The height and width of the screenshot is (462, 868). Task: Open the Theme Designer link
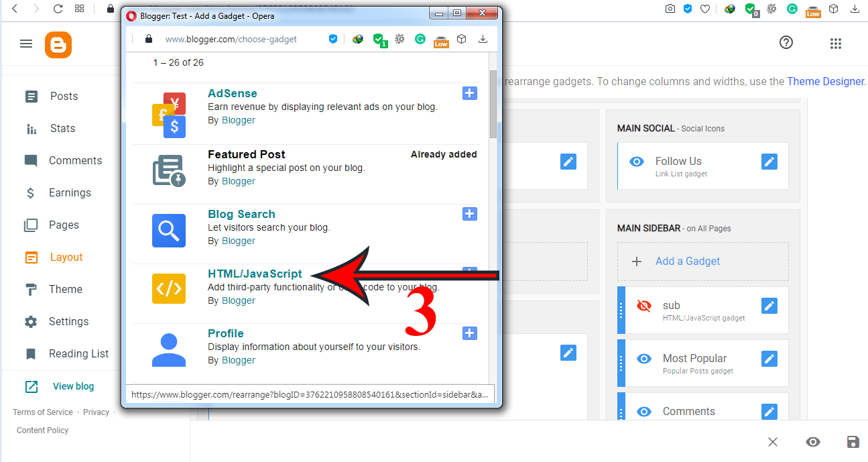[826, 82]
